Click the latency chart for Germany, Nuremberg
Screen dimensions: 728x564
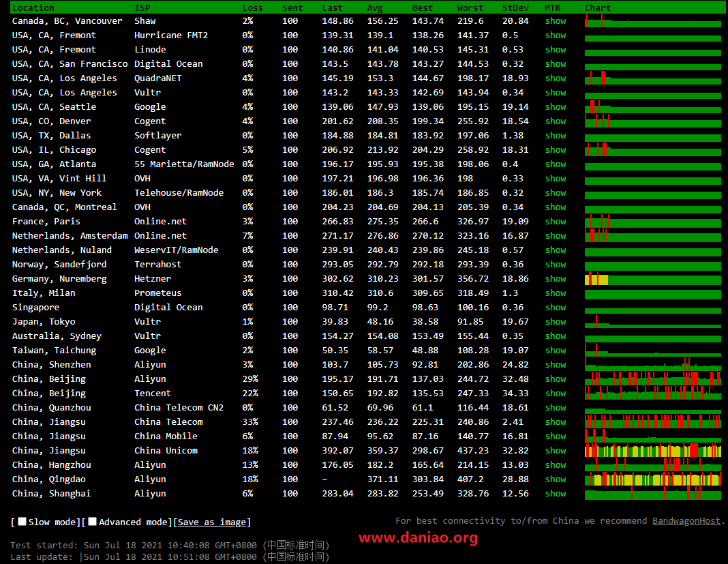653,279
